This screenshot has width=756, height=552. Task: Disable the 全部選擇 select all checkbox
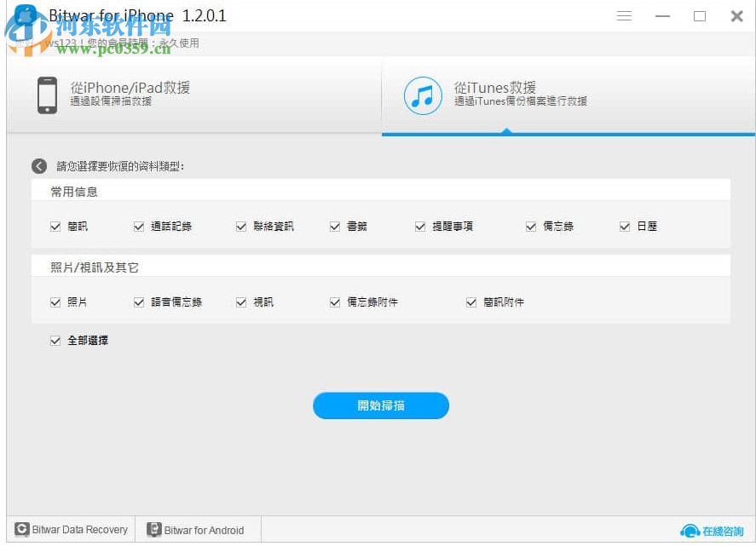[x=55, y=340]
